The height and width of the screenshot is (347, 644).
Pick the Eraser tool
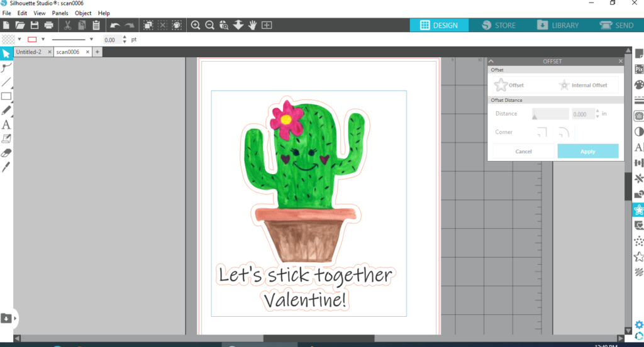[x=6, y=152]
